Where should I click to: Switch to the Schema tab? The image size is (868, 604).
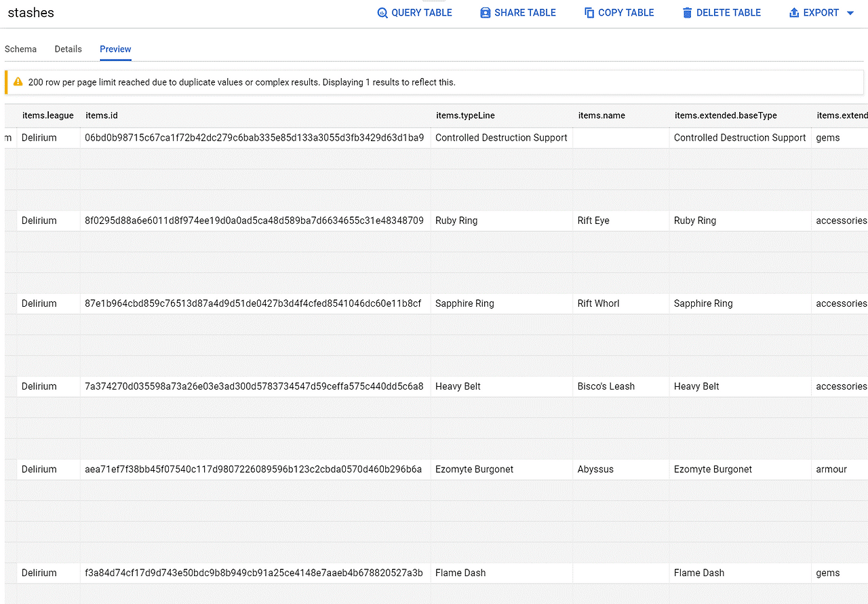coord(20,49)
